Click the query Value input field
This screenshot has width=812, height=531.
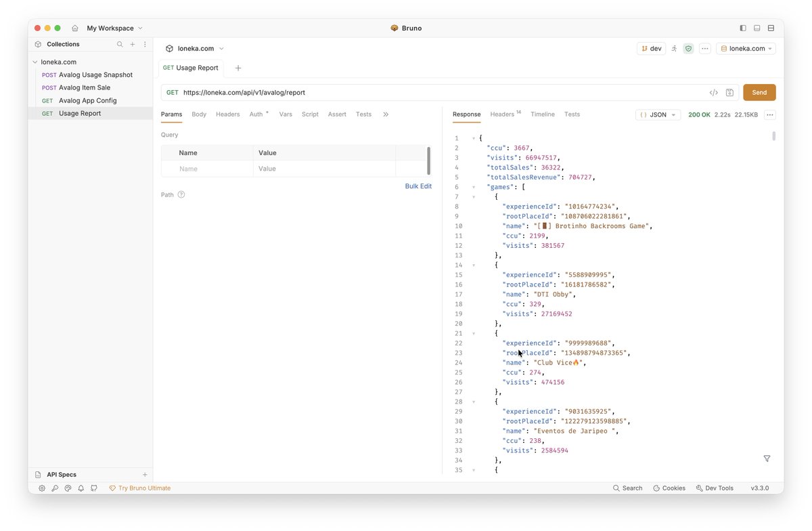324,169
